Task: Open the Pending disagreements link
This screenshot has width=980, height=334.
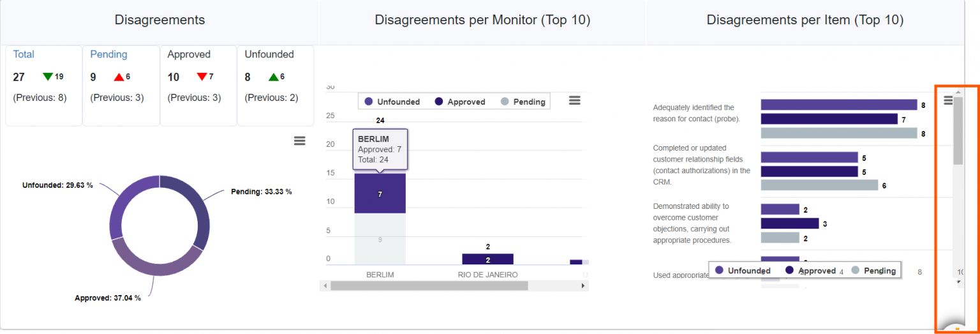Action: (108, 54)
